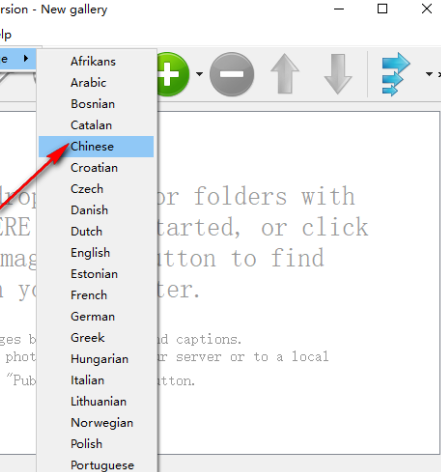Click the empty gallery drop area

click(x=298, y=283)
